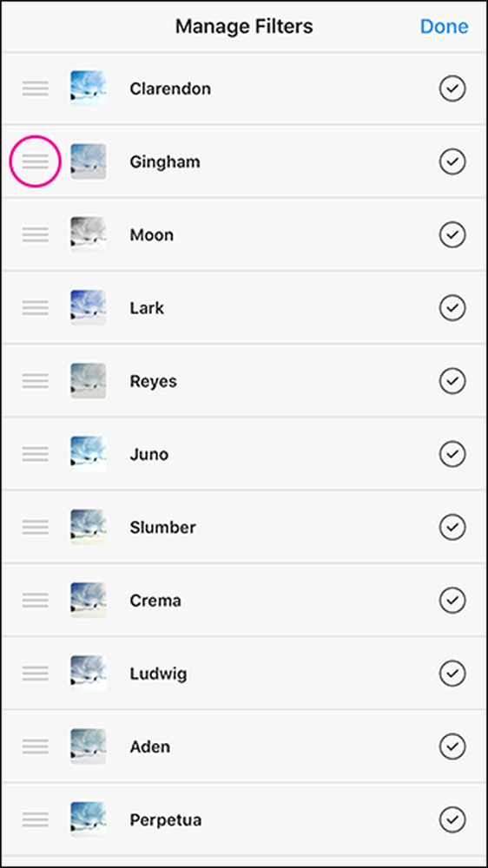Uncheck the Ludwig filter
Viewport: 488px width, 868px height.
pyautogui.click(x=452, y=674)
